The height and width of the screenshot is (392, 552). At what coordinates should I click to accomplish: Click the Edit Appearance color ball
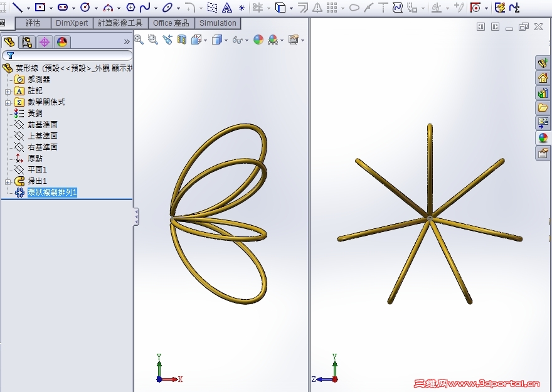pyautogui.click(x=258, y=40)
